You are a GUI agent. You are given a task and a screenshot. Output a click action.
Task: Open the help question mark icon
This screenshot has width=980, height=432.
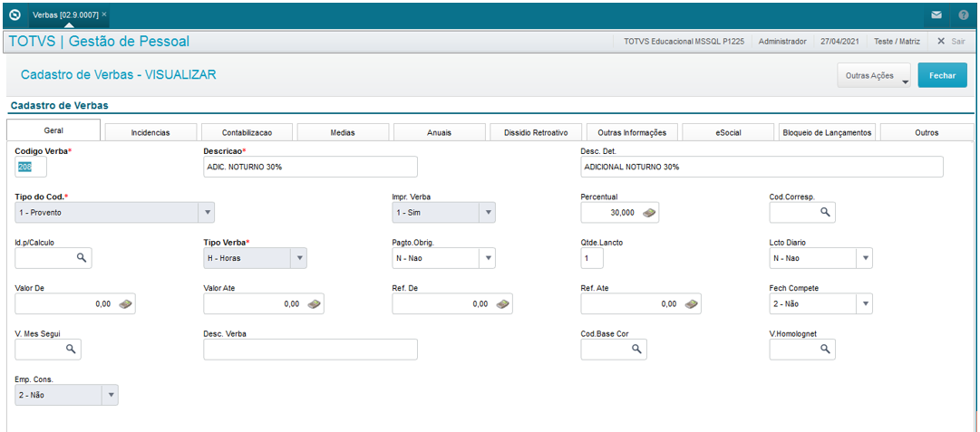click(x=963, y=15)
